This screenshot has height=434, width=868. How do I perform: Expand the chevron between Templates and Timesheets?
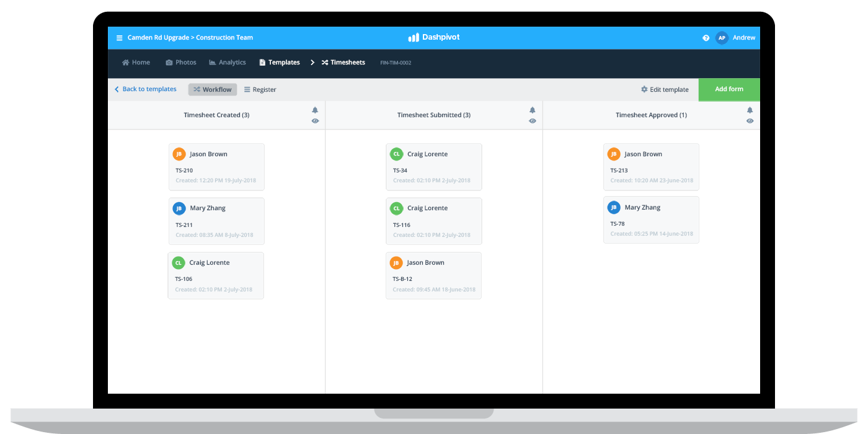coord(312,62)
